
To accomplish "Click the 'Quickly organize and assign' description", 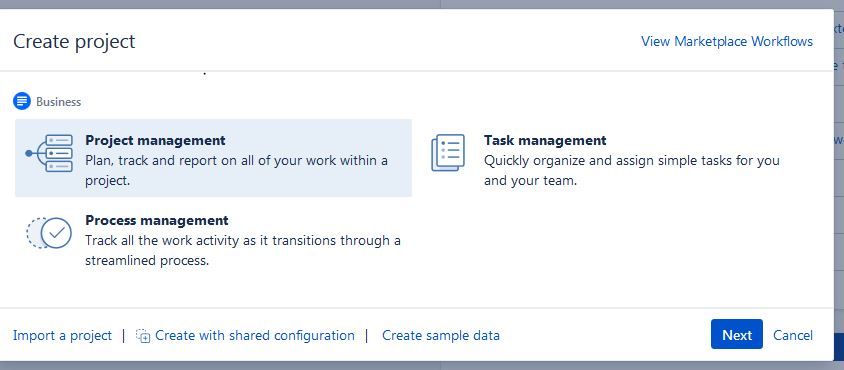I will pos(631,170).
